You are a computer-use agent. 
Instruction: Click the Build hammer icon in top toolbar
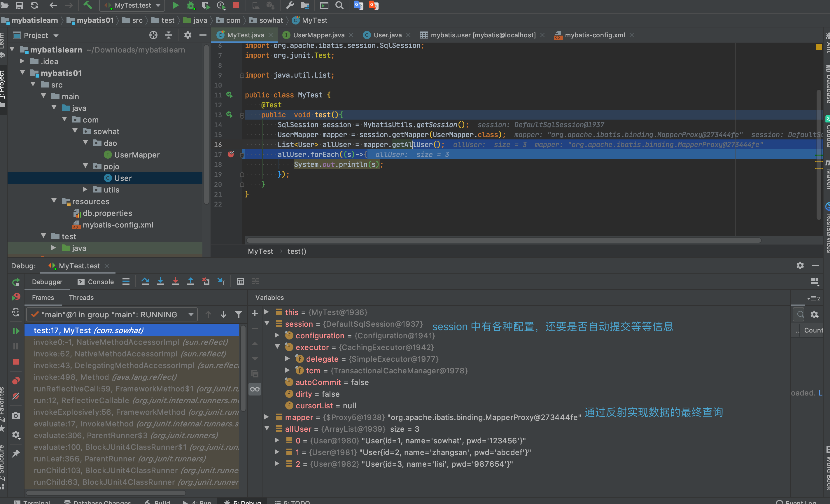pyautogui.click(x=88, y=5)
